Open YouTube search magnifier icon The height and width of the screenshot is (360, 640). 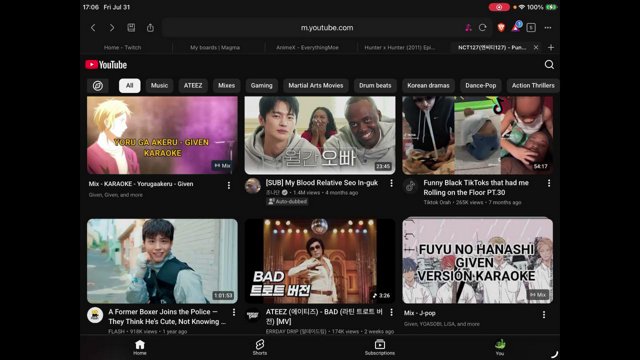549,64
